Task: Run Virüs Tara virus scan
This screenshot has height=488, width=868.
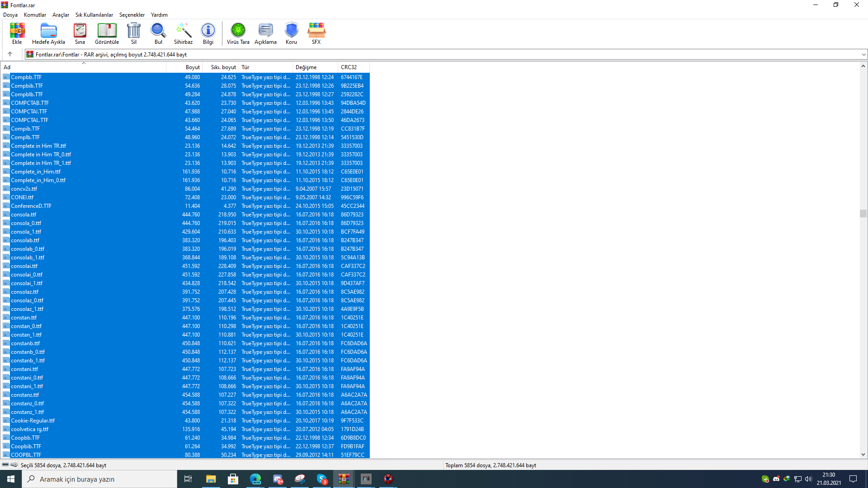Action: [238, 33]
